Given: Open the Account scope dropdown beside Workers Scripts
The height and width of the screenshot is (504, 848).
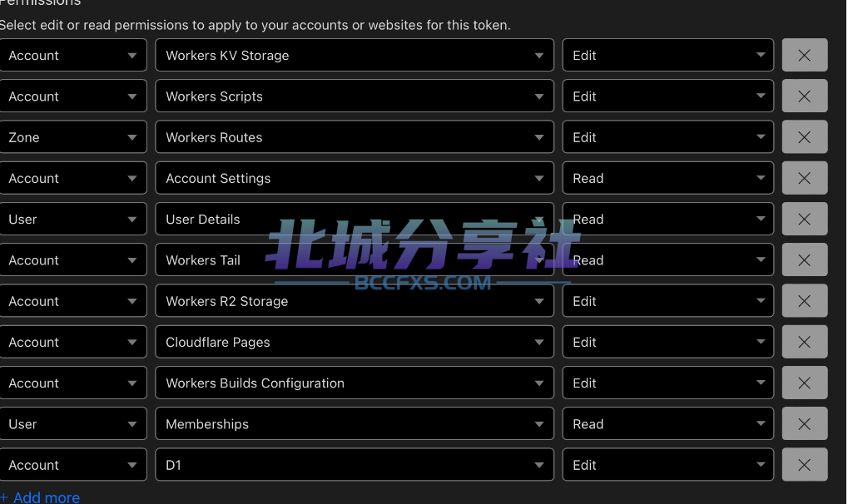Looking at the screenshot, I should [x=73, y=96].
